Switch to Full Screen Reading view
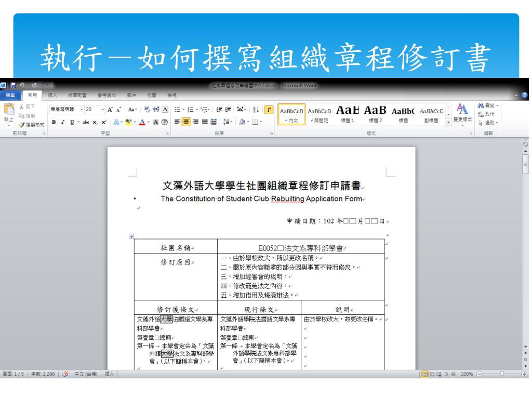Screen dimensions: 532x399 tap(432, 374)
